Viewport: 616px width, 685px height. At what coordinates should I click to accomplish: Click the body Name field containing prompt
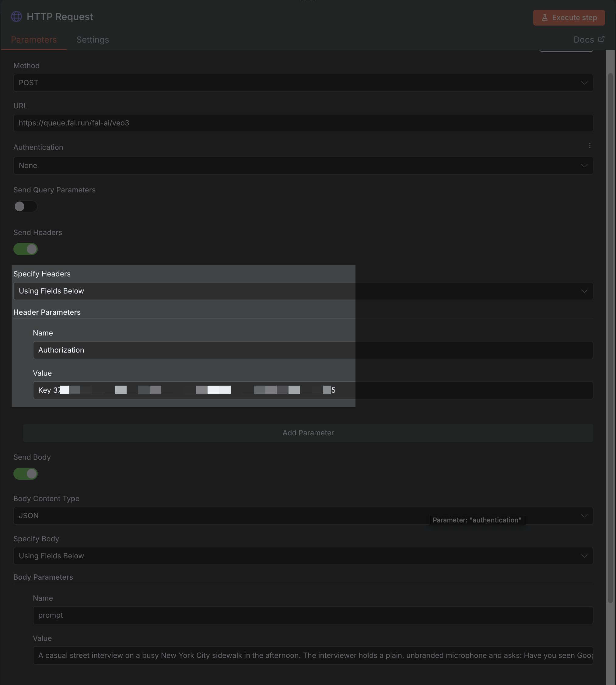coord(313,615)
